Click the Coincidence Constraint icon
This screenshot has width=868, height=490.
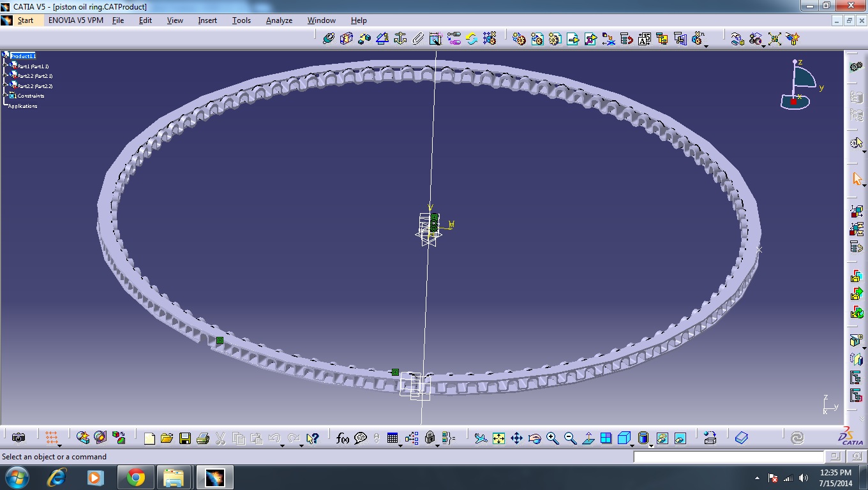point(329,38)
